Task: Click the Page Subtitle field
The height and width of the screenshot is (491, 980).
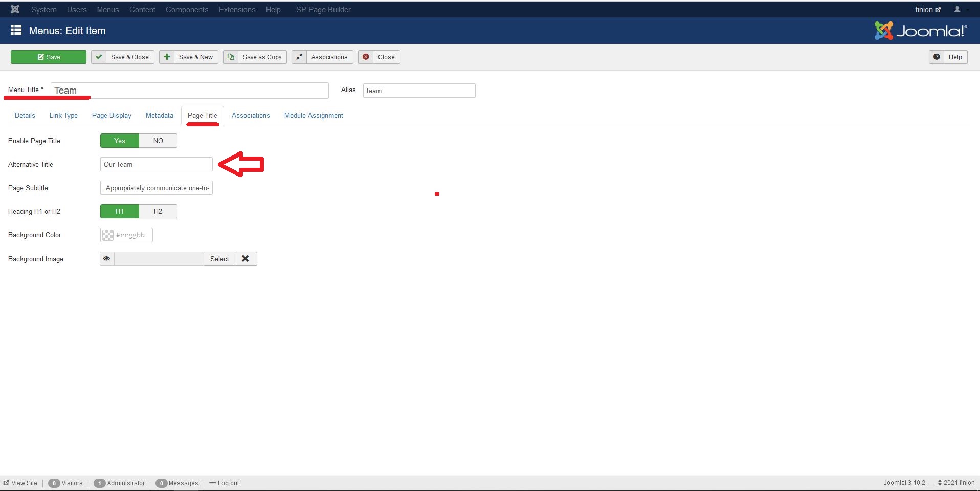Action: (157, 188)
